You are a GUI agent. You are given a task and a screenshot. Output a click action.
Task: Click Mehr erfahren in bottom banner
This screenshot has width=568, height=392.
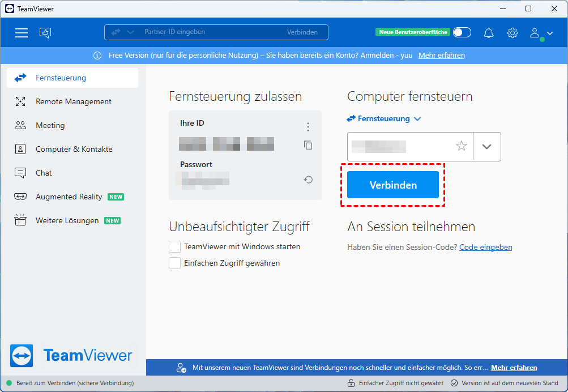pyautogui.click(x=514, y=368)
